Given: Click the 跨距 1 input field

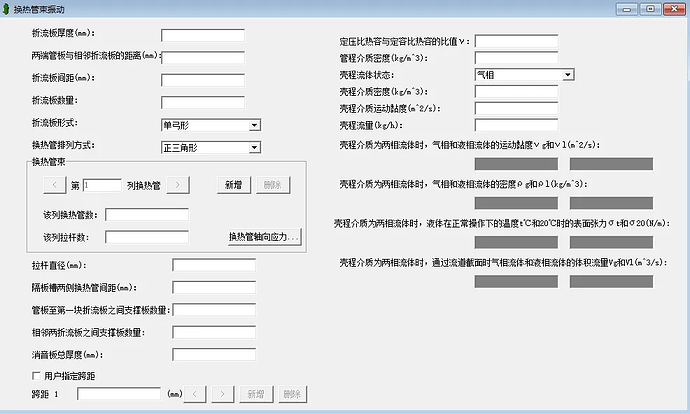Looking at the screenshot, I should point(119,394).
